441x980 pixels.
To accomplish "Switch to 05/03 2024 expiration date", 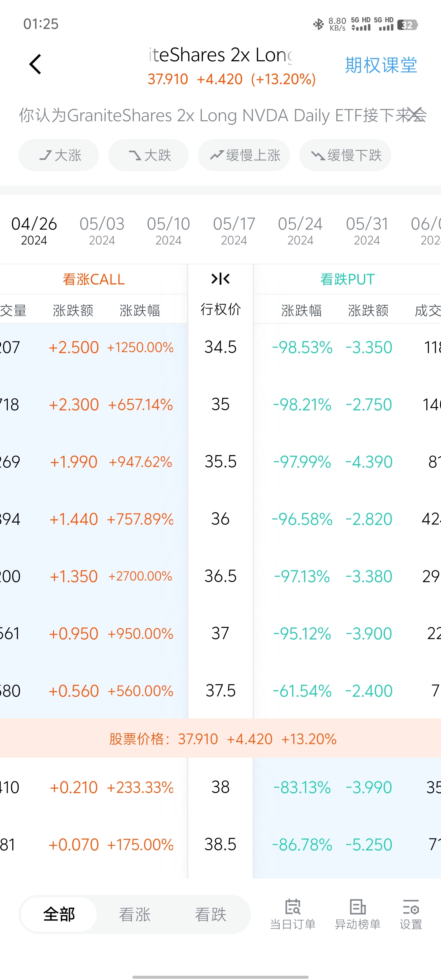I will pos(102,230).
